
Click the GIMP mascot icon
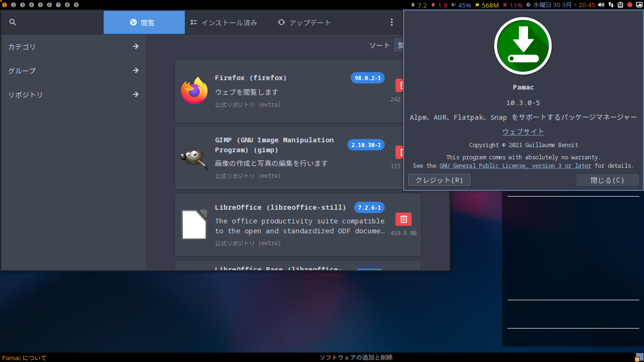tap(194, 158)
